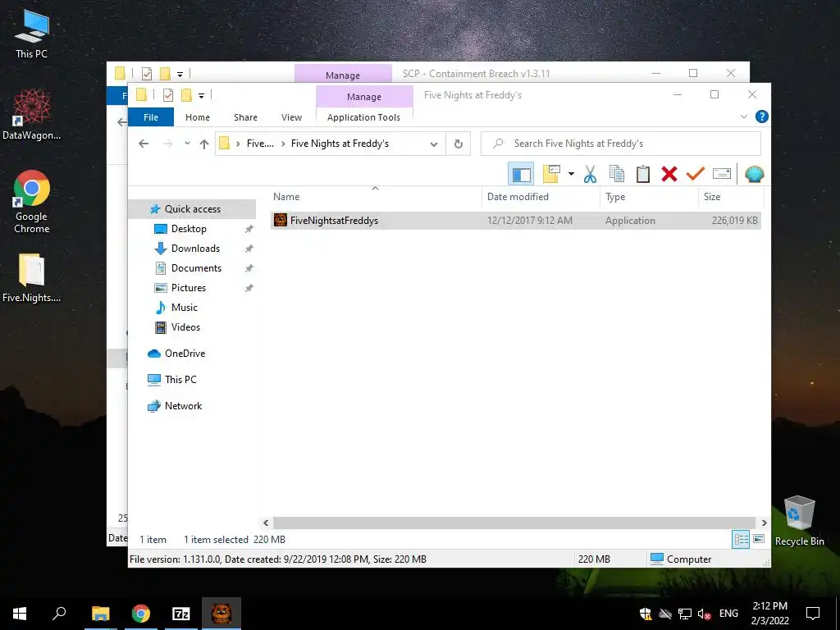This screenshot has width=840, height=630.
Task: Open the address bar history dropdown
Action: [434, 144]
